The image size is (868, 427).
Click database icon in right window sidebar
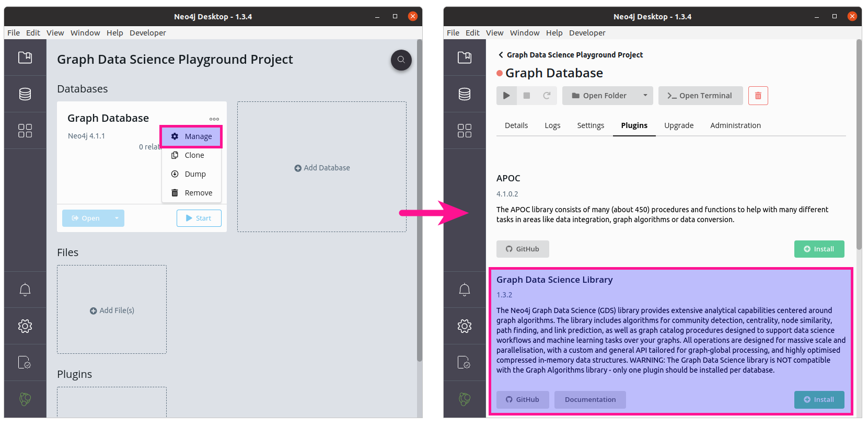coord(465,94)
